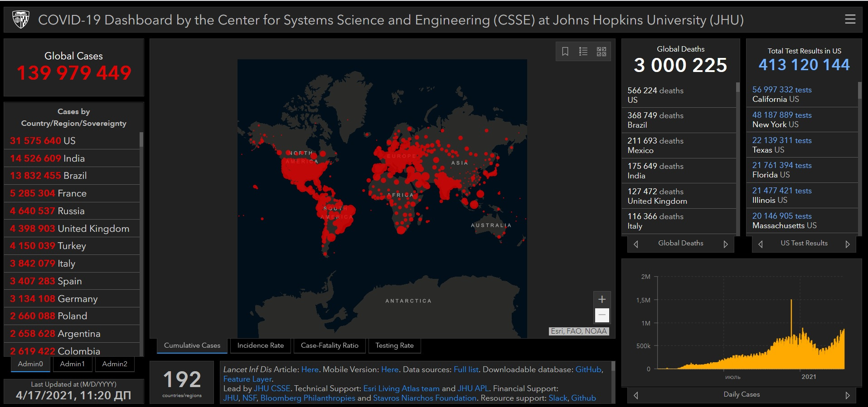Open the map legend list icon
Image resolution: width=868 pixels, height=407 pixels.
pyautogui.click(x=583, y=52)
